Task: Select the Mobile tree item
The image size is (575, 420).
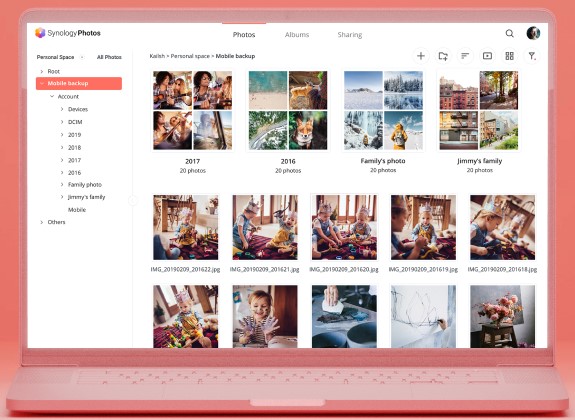Action: (x=77, y=210)
